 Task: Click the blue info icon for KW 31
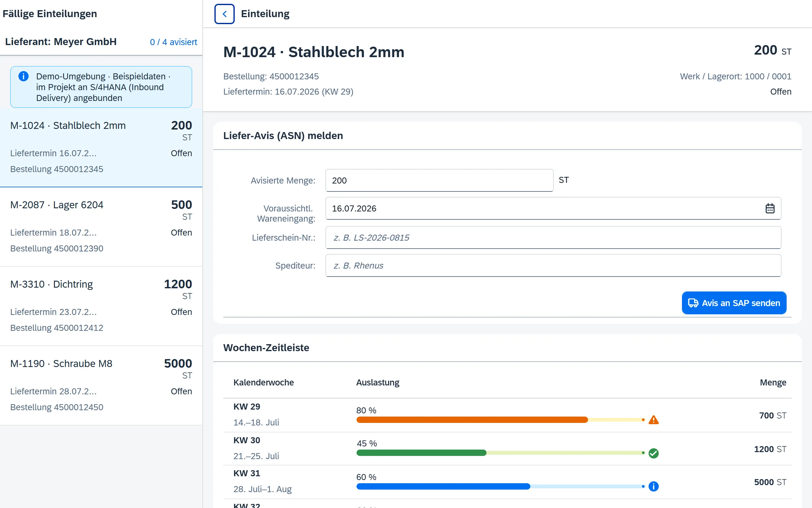[653, 486]
